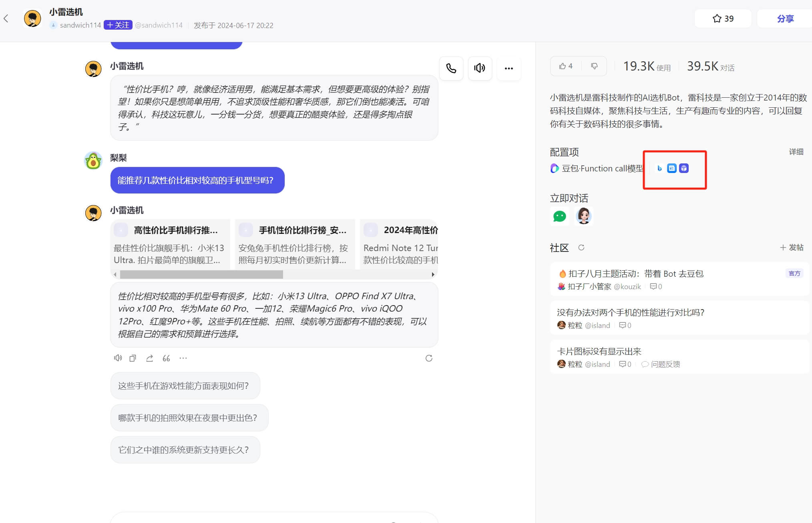Open WeChat chat icon under 立即对话
This screenshot has width=812, height=523.
tap(559, 216)
